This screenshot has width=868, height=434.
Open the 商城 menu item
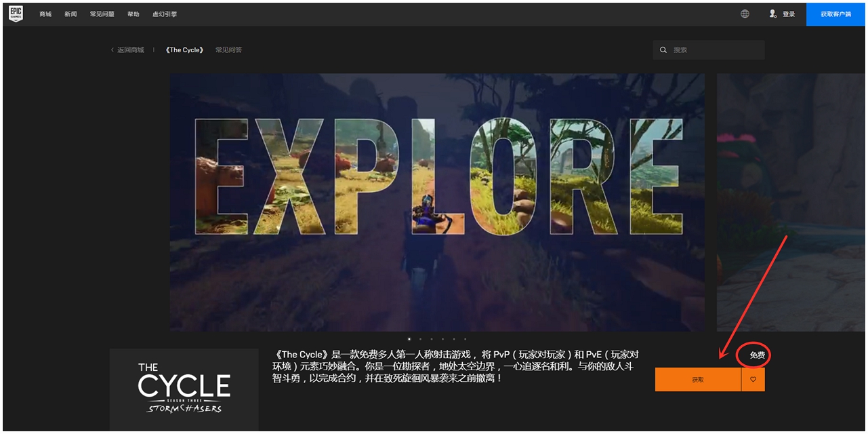(x=45, y=14)
